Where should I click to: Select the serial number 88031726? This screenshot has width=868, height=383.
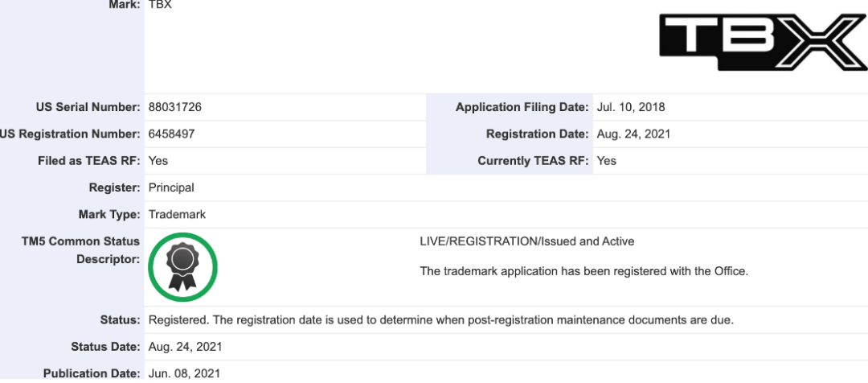click(x=175, y=108)
